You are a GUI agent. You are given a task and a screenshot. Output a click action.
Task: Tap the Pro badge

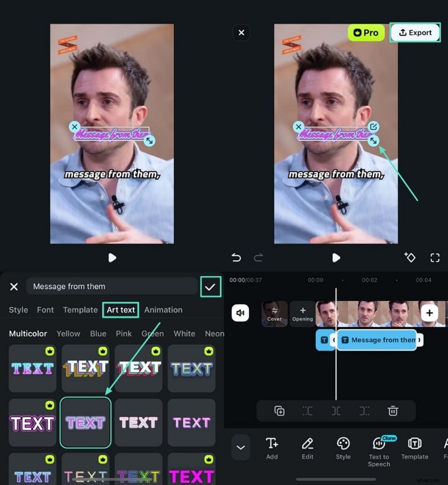366,32
